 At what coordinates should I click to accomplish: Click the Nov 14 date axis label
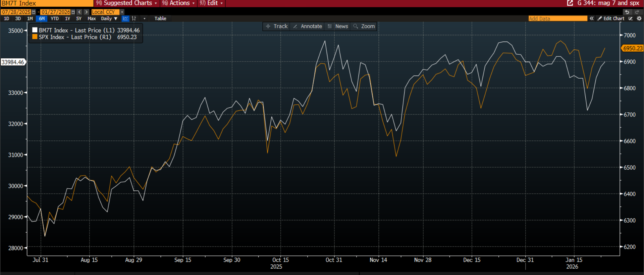[378, 260]
